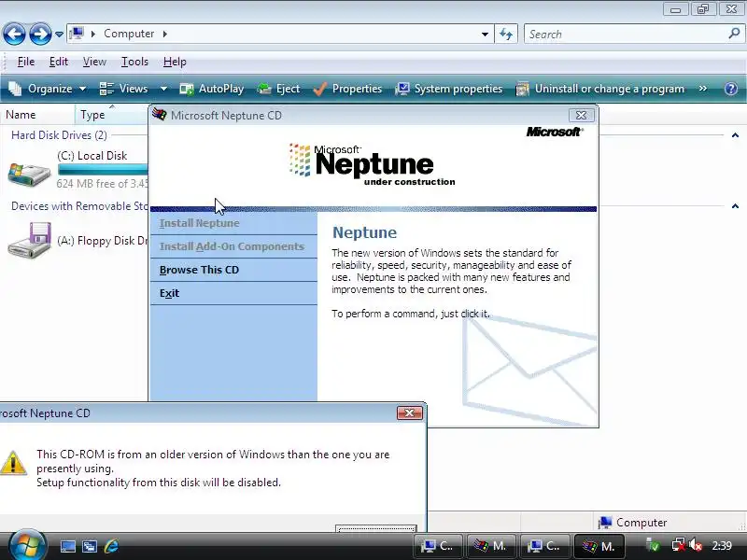Show more toolbar commands chevron
This screenshot has width=747, height=560.
click(703, 89)
